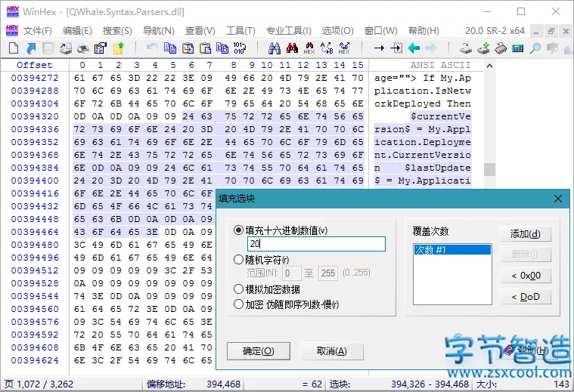
Task: Click the Open disk icon
Action: click(466, 48)
